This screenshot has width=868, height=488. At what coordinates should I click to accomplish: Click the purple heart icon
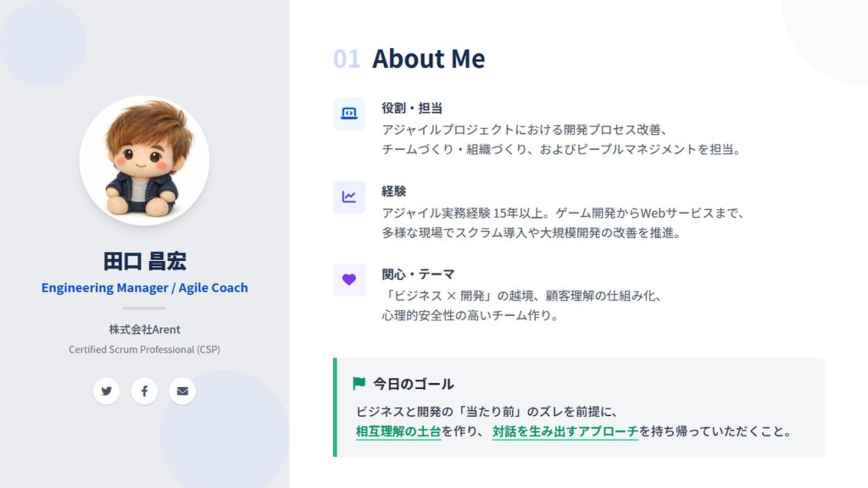pos(349,280)
